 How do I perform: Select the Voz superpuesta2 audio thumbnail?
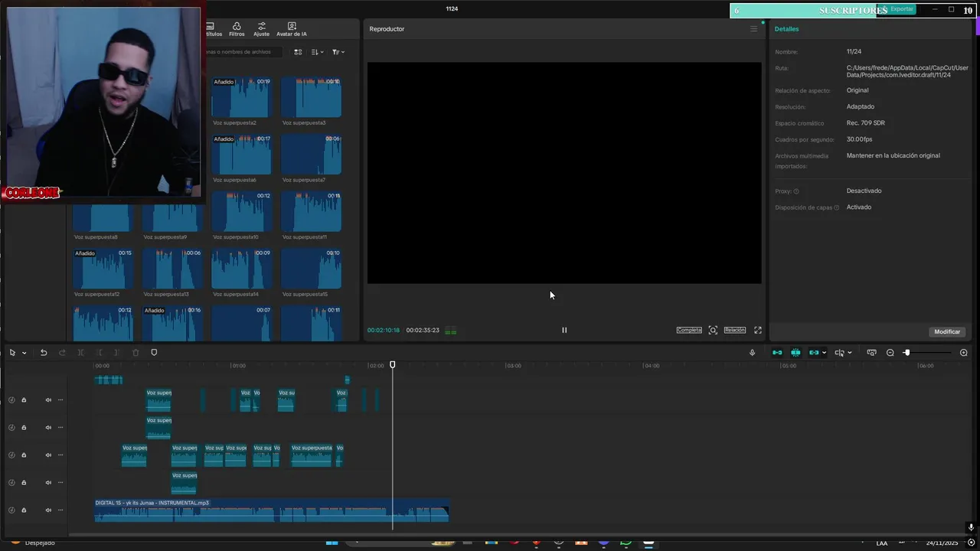(x=241, y=97)
